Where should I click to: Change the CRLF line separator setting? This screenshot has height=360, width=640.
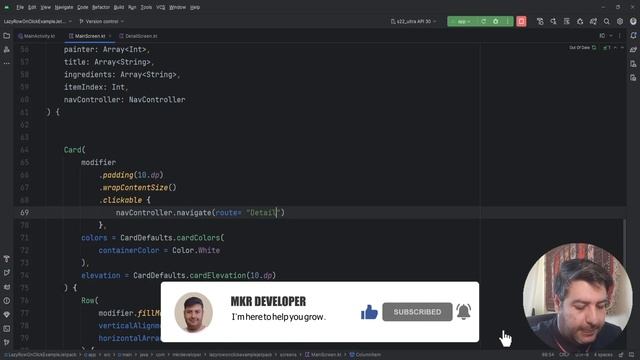pyautogui.click(x=564, y=355)
